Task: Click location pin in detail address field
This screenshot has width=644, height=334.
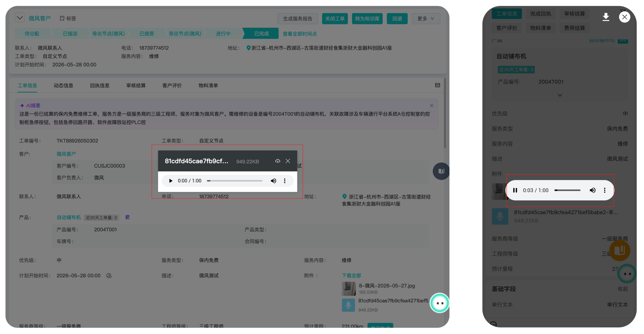Action: 344,196
